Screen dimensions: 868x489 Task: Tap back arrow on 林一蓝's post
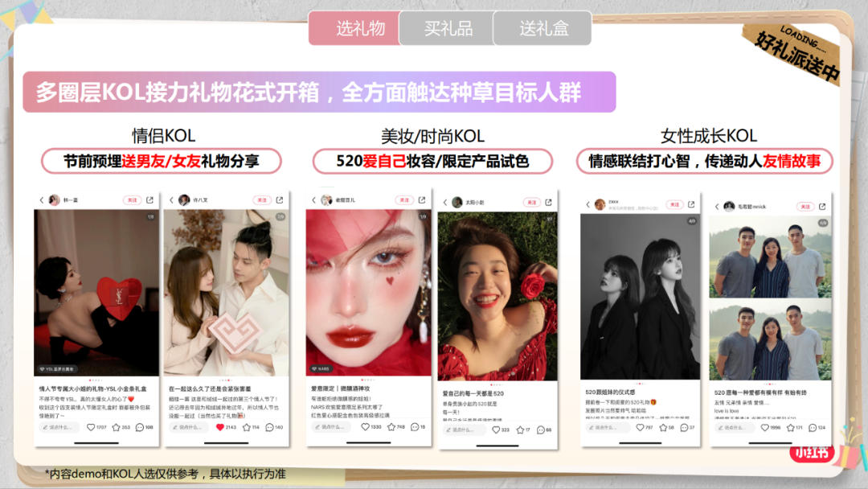tap(42, 200)
